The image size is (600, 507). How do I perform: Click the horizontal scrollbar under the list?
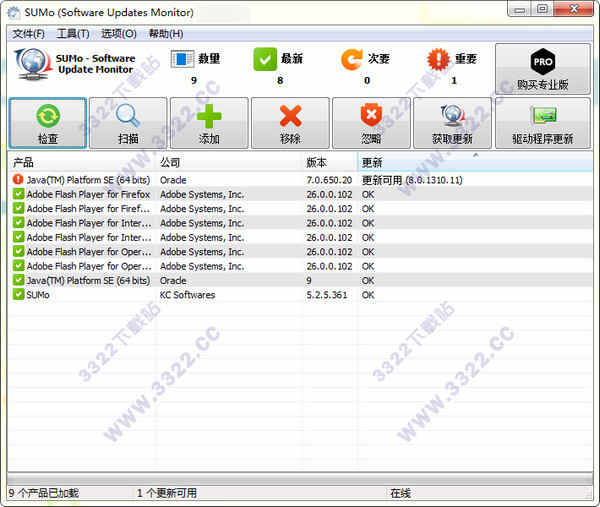click(x=300, y=478)
